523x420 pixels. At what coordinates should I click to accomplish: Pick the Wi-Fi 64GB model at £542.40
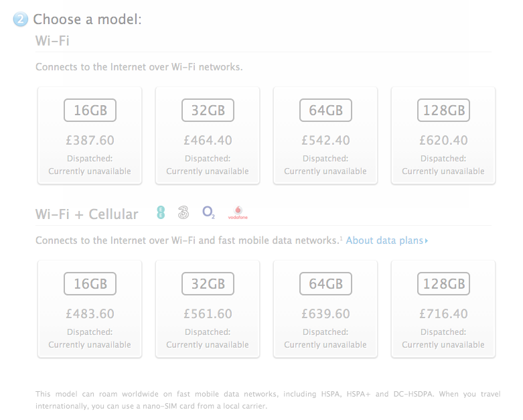325,136
